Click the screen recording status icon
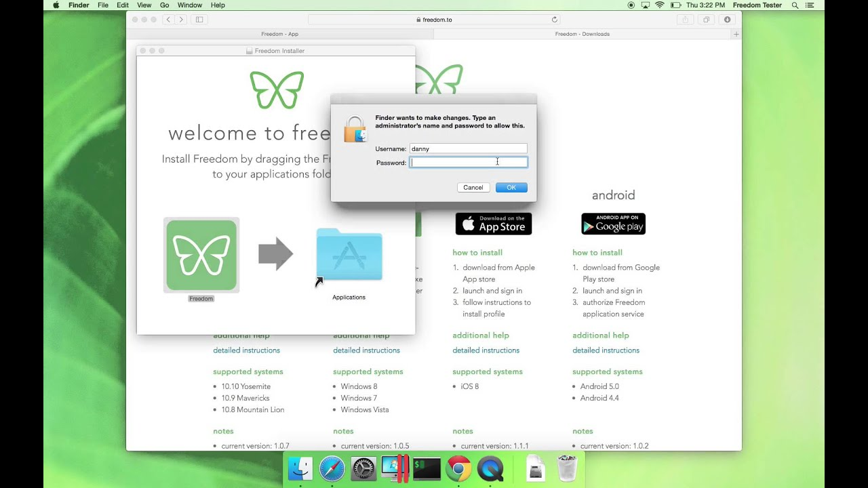The width and height of the screenshot is (868, 488). tap(631, 5)
